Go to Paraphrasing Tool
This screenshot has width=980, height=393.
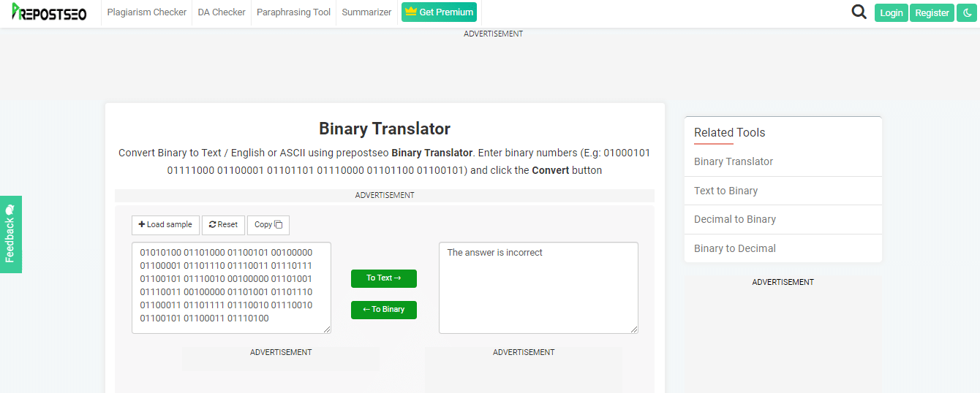293,12
